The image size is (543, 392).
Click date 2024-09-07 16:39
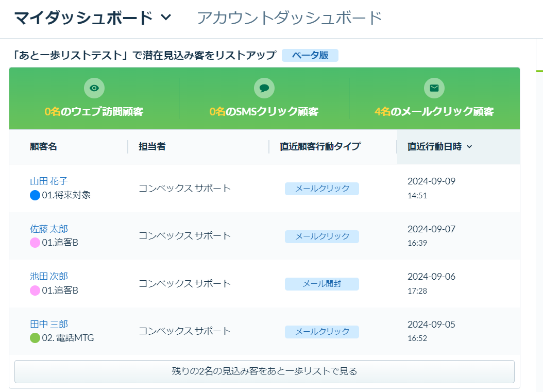tap(432, 236)
